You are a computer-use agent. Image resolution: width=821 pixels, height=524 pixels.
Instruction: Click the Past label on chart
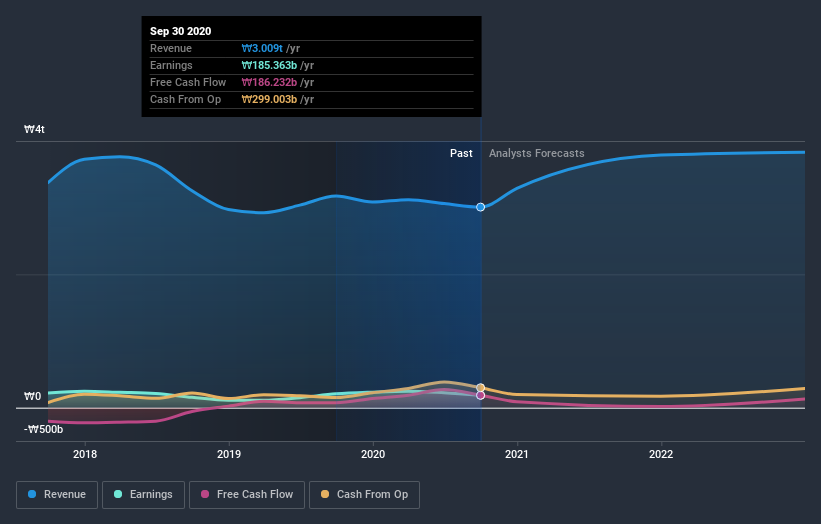pyautogui.click(x=461, y=153)
